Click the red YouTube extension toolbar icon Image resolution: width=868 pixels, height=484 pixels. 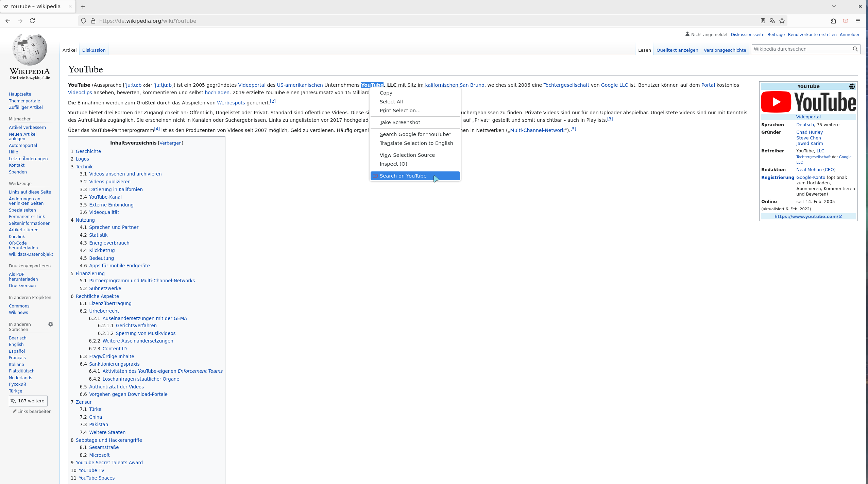point(846,21)
